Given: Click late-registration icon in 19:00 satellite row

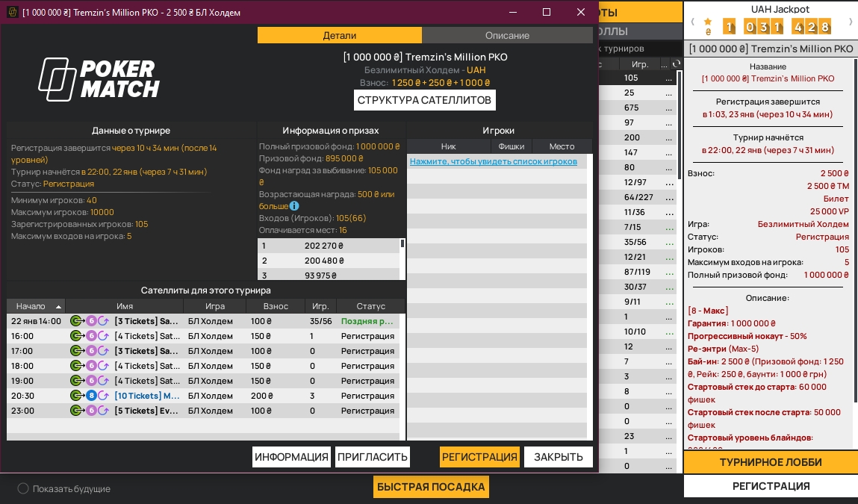Looking at the screenshot, I should 77,381.
